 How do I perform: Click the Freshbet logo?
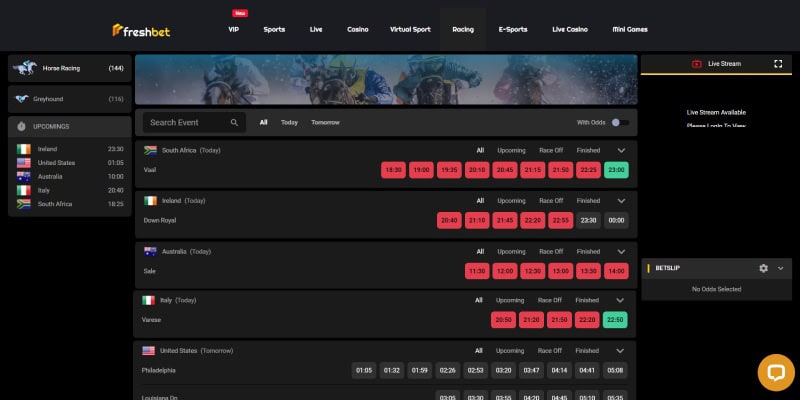click(140, 30)
